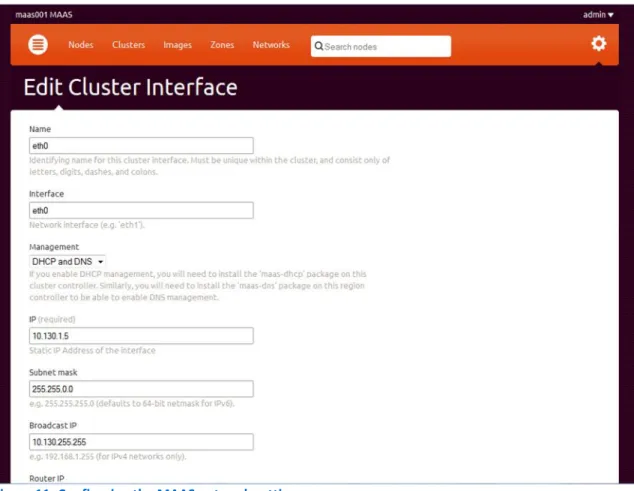Click the Broadcast IP label
This screenshot has height=491, width=634.
(53, 425)
